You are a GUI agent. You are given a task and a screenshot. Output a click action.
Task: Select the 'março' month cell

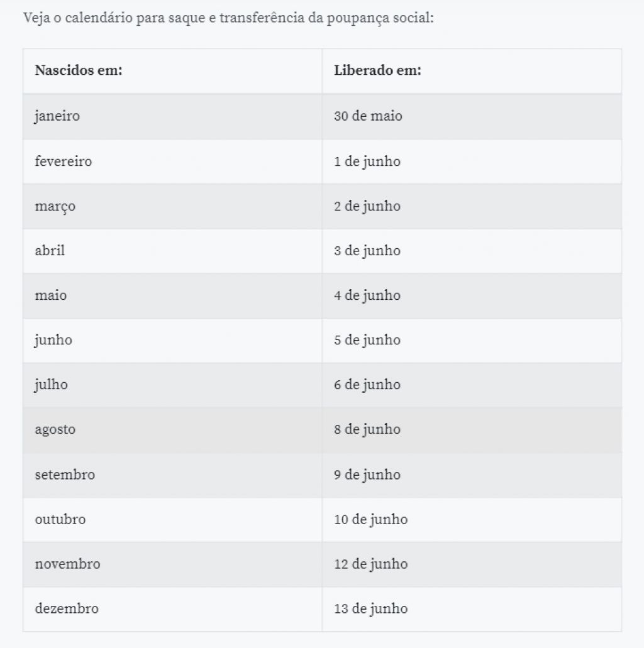coord(172,206)
